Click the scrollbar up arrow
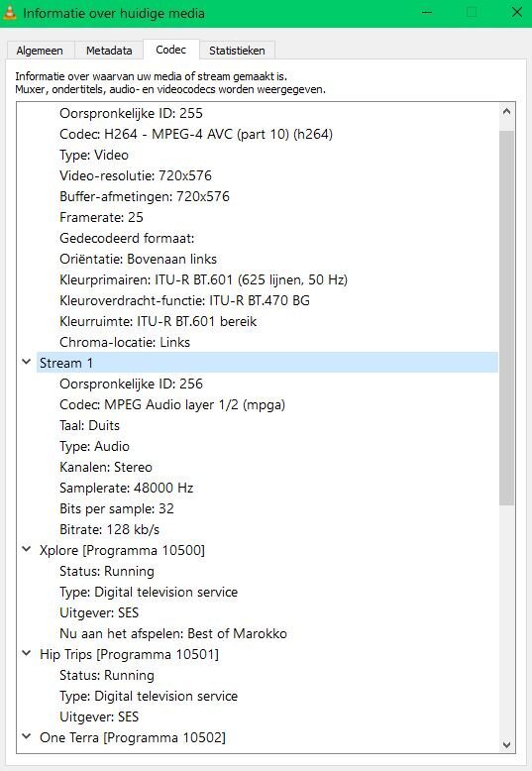The height and width of the screenshot is (771, 532). point(506,112)
